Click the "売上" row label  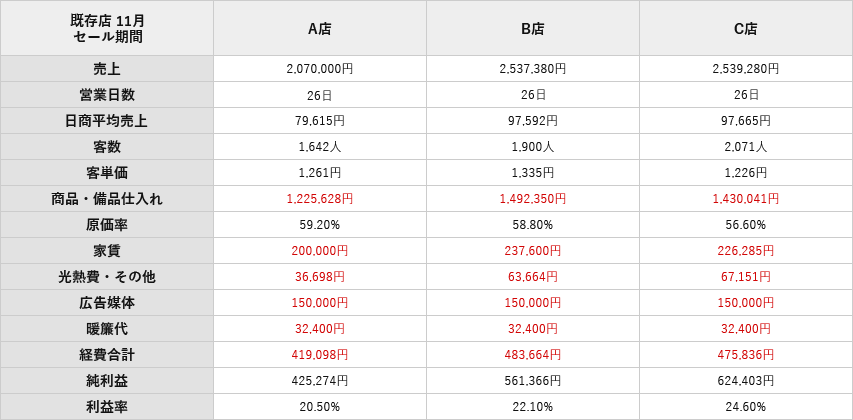[x=107, y=69]
